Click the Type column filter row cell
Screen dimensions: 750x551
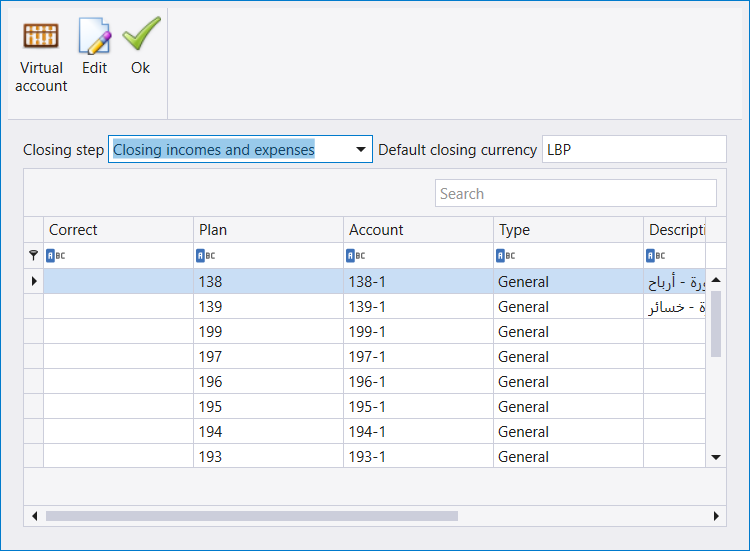click(x=568, y=255)
